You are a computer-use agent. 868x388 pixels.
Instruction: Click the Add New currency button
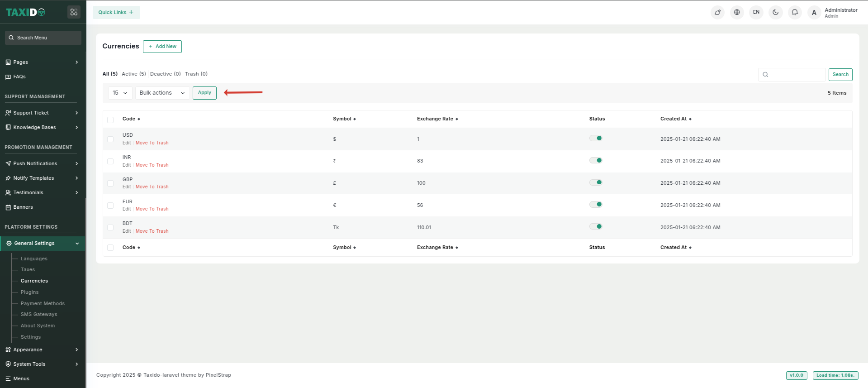click(x=162, y=47)
